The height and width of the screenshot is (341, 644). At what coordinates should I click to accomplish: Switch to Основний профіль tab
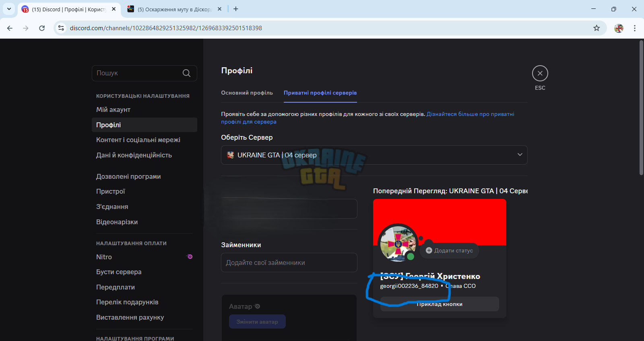point(247,93)
